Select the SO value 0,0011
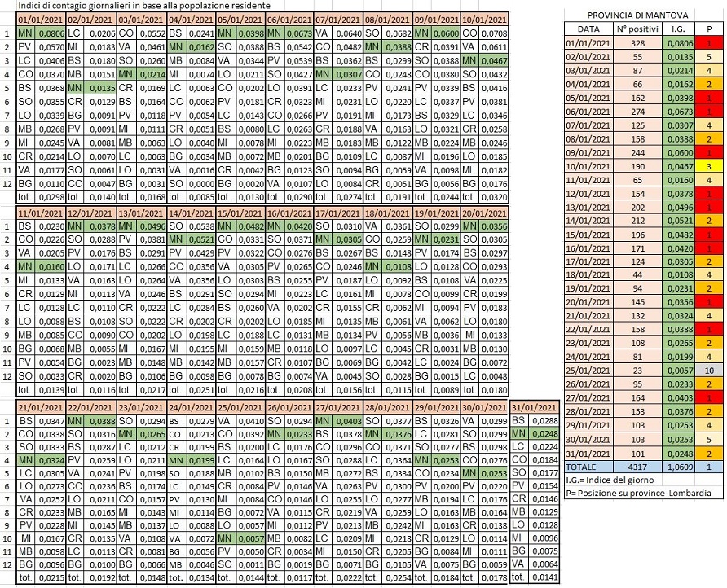This screenshot has height=588, width=727. click(250, 564)
